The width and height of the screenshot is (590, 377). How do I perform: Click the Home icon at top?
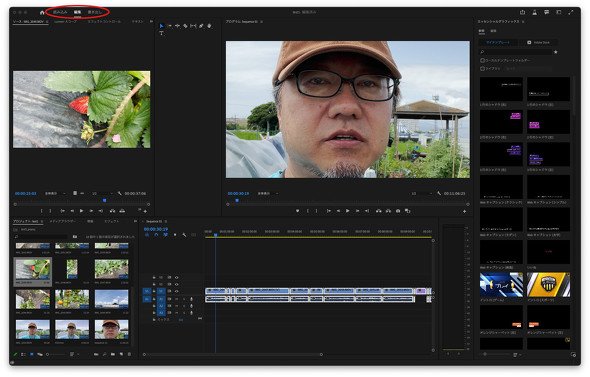42,12
